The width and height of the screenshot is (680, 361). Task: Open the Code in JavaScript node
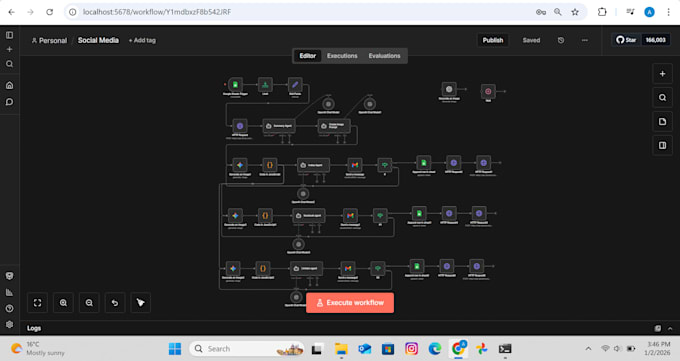point(269,165)
